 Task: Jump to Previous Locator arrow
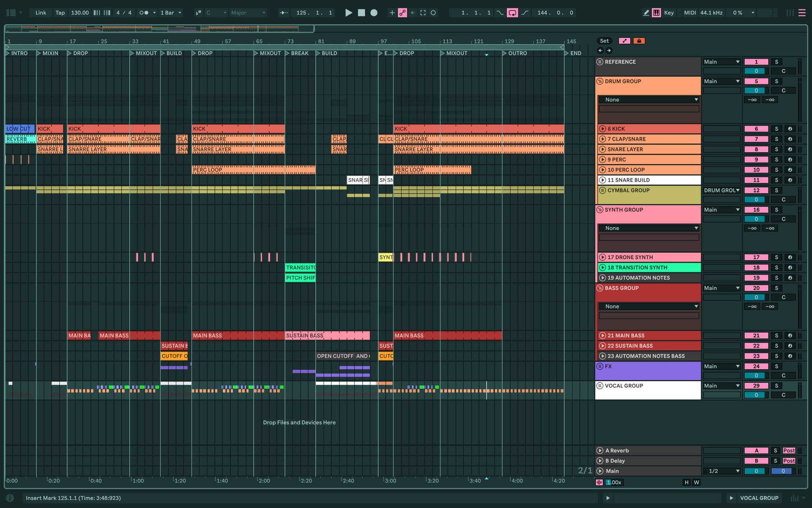(x=600, y=51)
